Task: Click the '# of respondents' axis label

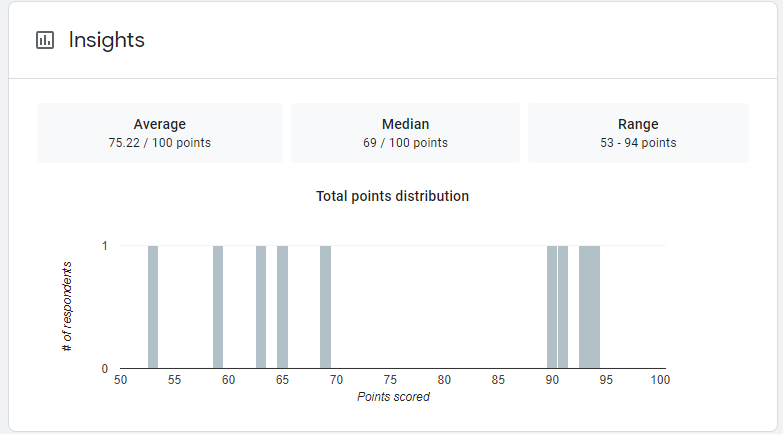Action: (67, 306)
